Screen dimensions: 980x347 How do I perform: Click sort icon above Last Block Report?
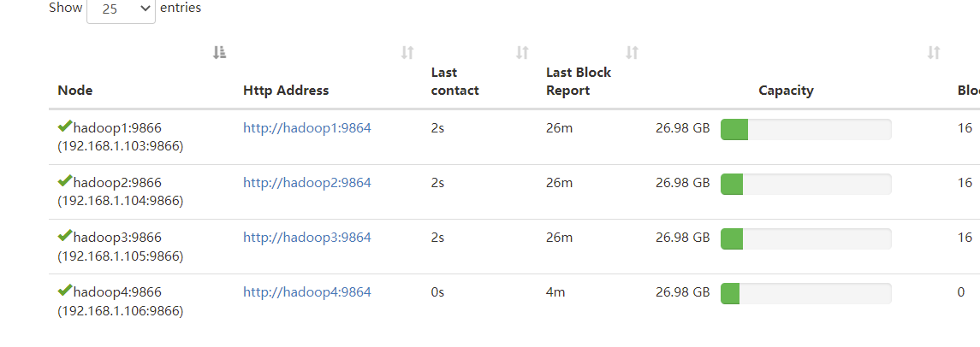tap(633, 53)
